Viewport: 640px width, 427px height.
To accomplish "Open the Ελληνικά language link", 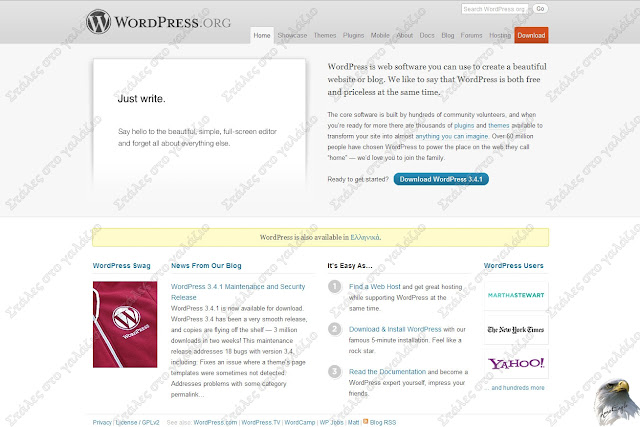I will (x=365, y=237).
